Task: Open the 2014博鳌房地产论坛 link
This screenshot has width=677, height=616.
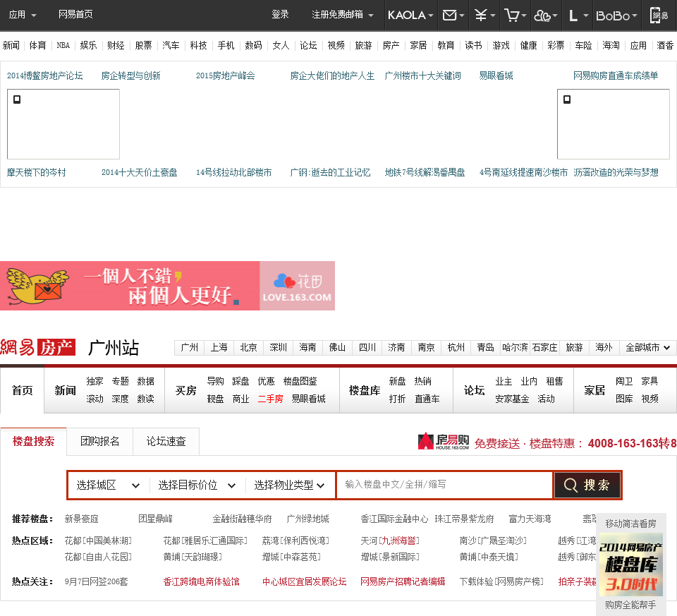Action: tap(45, 76)
